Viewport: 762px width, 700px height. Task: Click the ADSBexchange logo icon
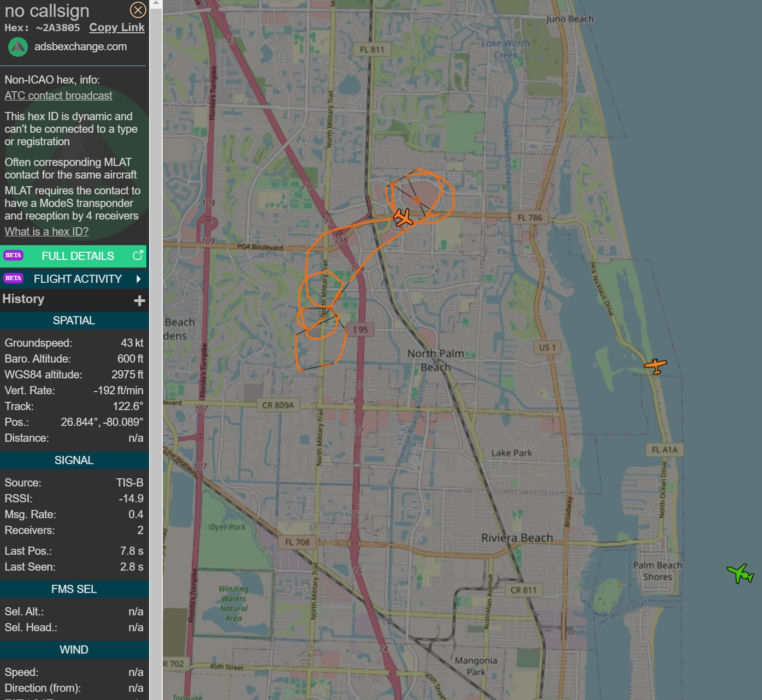[18, 47]
